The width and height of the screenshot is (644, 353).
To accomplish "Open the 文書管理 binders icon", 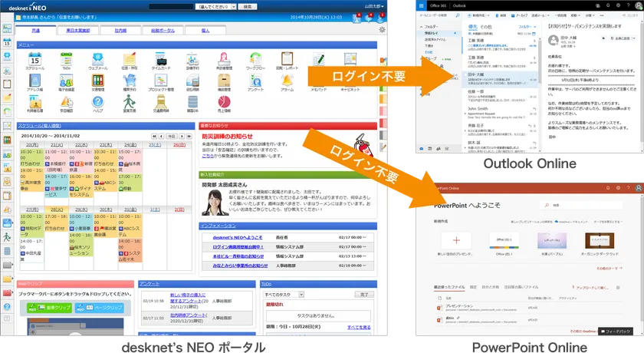I will click(98, 81).
